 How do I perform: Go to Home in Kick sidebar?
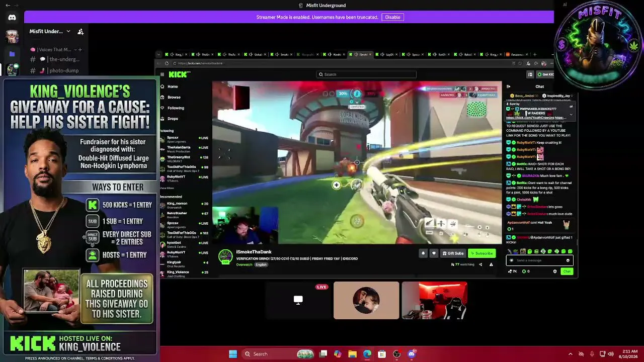[x=172, y=86]
